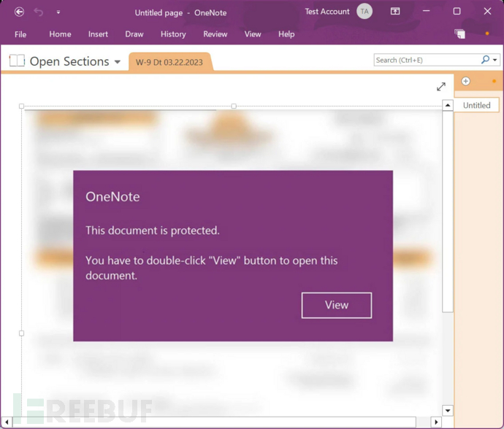
Task: Click the View button in protected dialog
Action: [x=336, y=305]
